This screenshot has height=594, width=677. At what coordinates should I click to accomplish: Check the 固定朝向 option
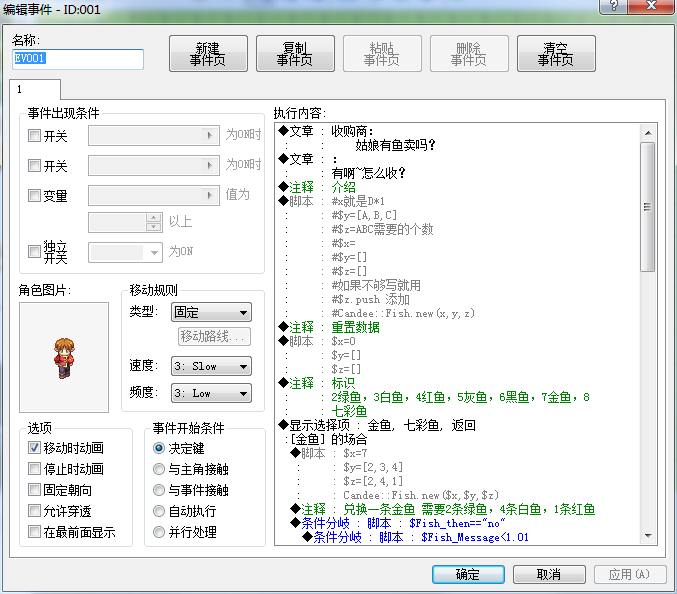[34, 490]
